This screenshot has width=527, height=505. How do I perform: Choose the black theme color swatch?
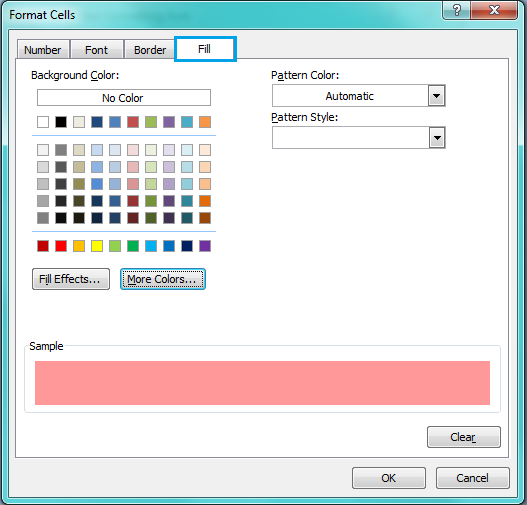tap(61, 122)
